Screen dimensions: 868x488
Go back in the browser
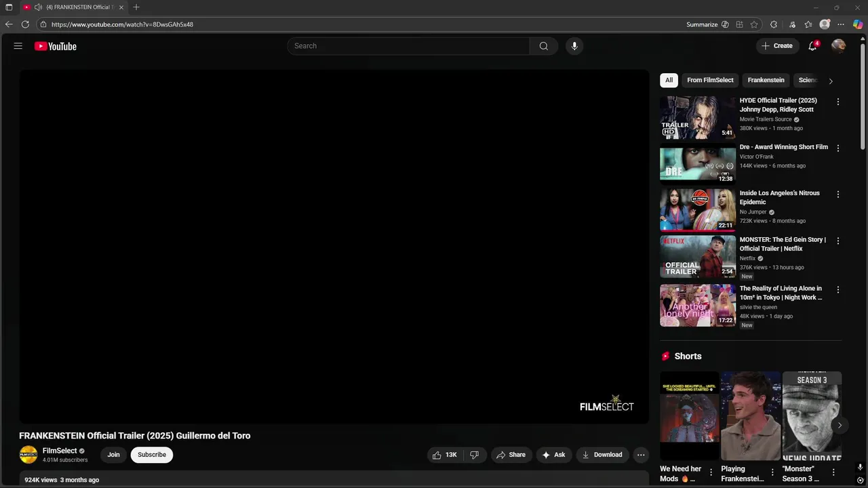[9, 24]
